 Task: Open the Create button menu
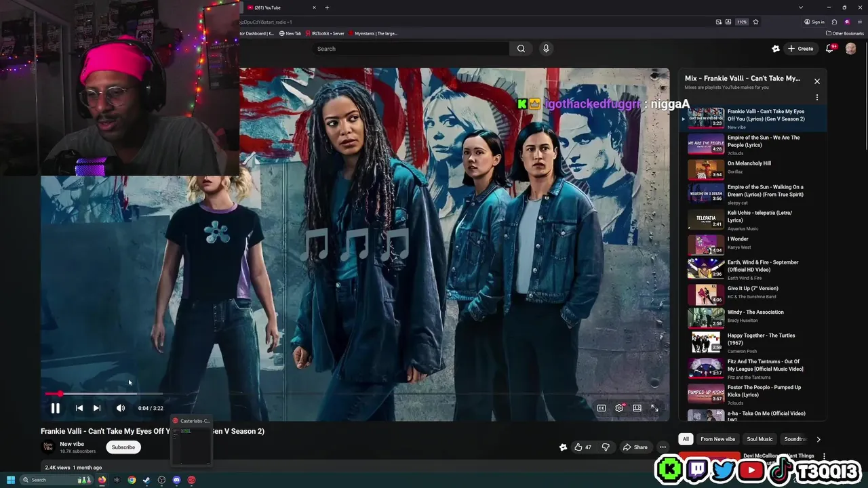click(800, 49)
